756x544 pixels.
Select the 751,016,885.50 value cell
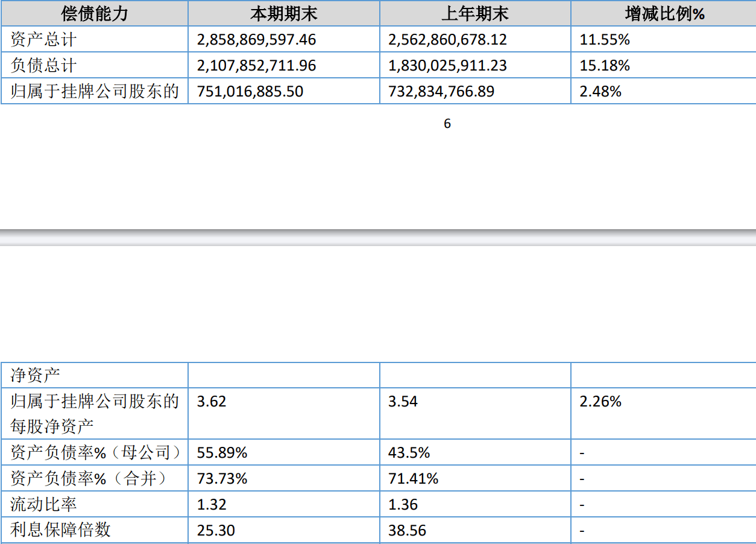click(x=250, y=92)
